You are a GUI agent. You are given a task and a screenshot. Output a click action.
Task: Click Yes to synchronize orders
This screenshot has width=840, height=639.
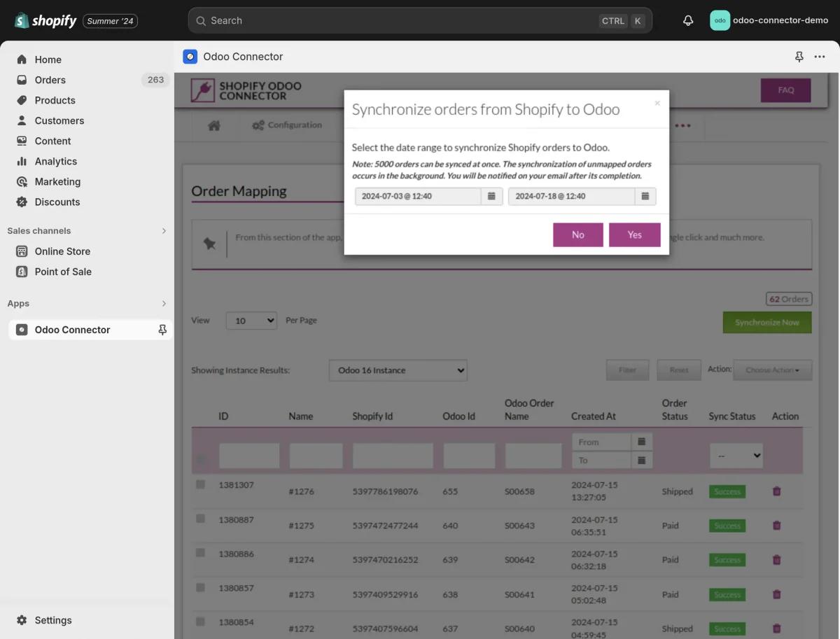point(635,235)
